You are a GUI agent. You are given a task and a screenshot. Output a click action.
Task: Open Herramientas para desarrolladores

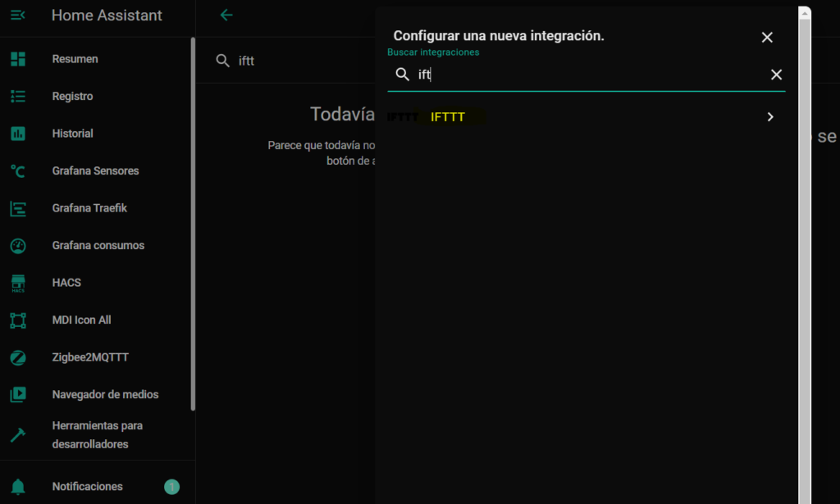(x=97, y=435)
